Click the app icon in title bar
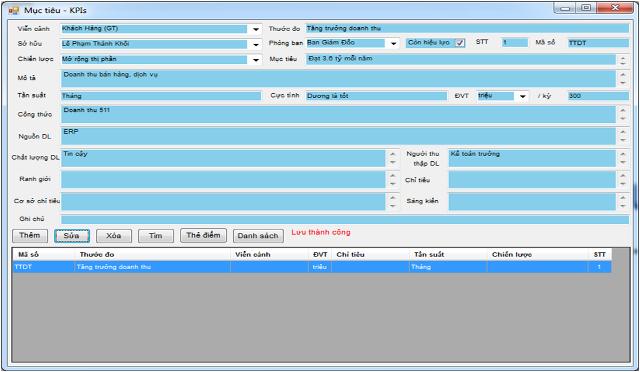Screen dimensions: 640x372 point(14,10)
